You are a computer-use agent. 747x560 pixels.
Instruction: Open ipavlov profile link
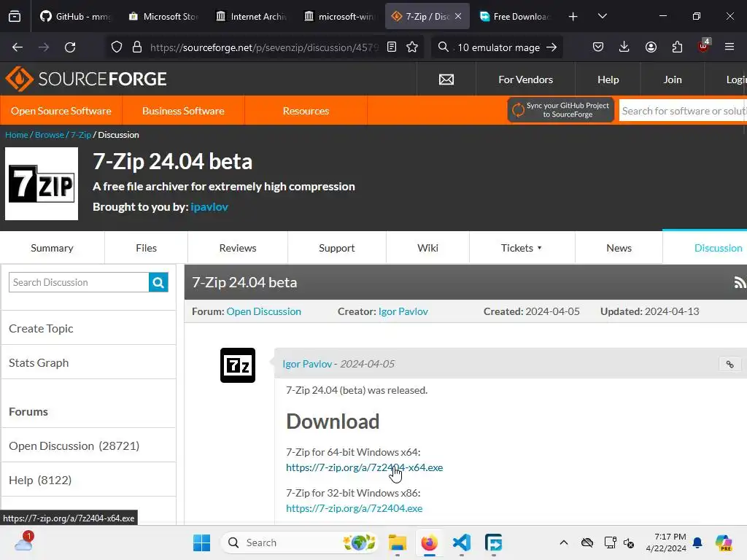[209, 206]
